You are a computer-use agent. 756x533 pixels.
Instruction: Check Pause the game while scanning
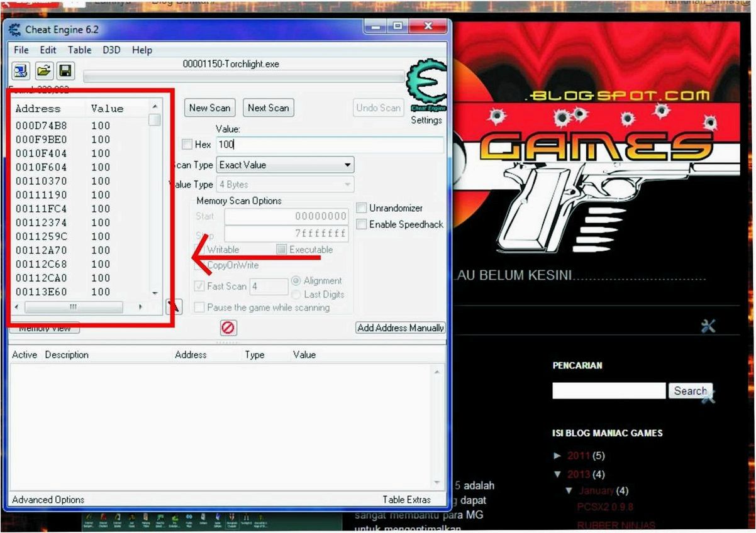point(199,307)
